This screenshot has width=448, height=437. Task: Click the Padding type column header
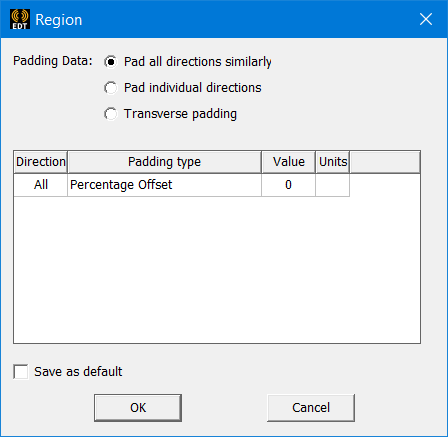(164, 162)
